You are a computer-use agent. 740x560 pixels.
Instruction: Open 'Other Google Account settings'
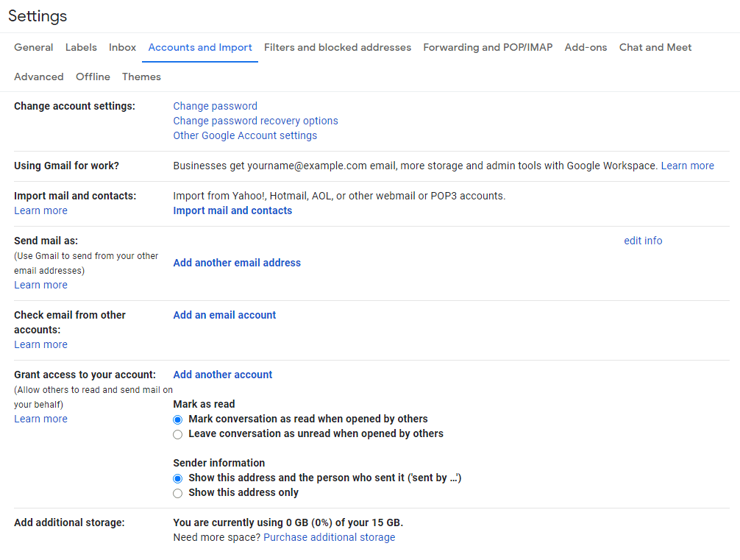(245, 135)
